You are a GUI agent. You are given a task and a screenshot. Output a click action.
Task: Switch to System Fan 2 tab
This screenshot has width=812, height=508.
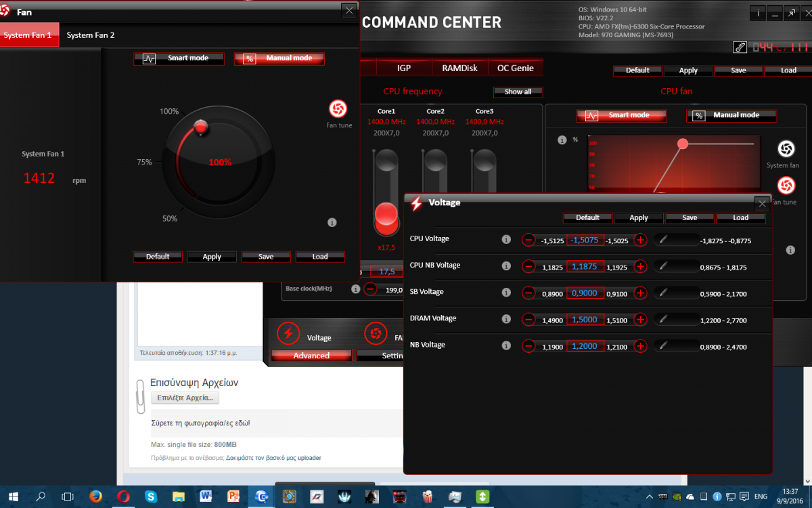point(91,35)
